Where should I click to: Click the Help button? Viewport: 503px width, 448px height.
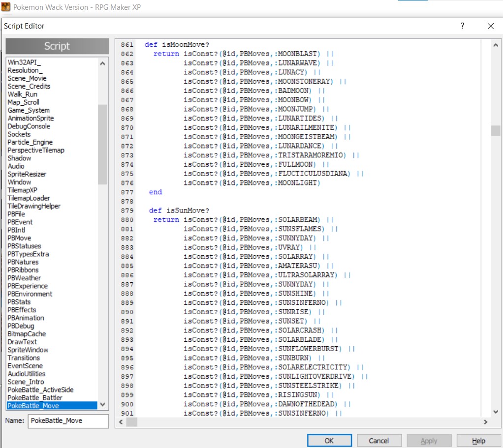[478, 441]
